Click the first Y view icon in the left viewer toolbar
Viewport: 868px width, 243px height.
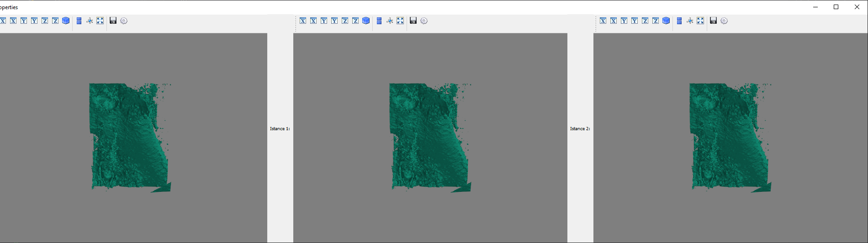(24, 21)
